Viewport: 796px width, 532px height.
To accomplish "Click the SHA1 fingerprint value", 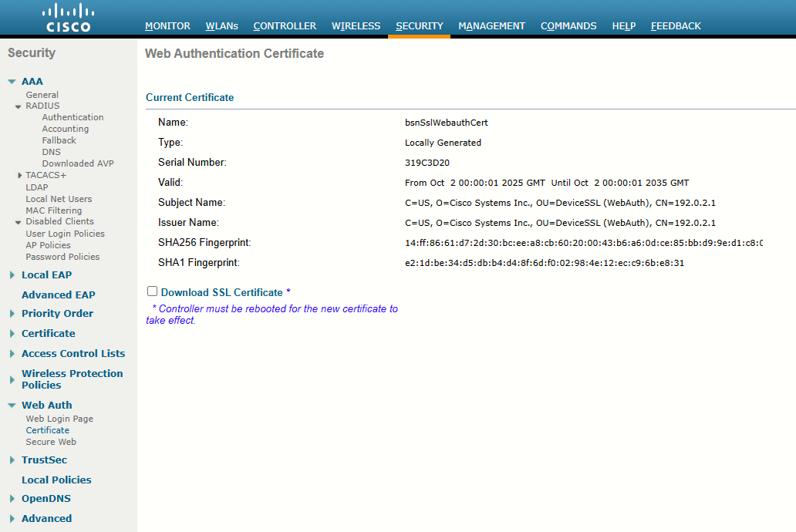I will tap(545, 263).
